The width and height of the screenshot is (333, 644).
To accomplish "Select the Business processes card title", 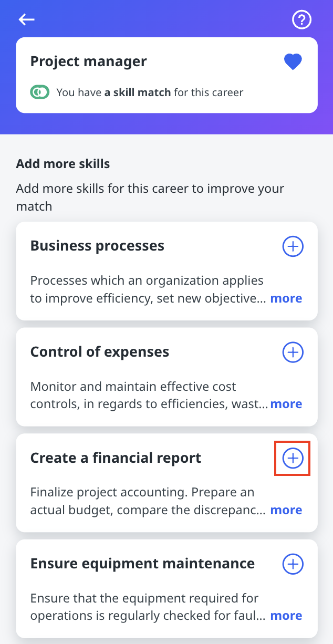I will click(x=97, y=246).
